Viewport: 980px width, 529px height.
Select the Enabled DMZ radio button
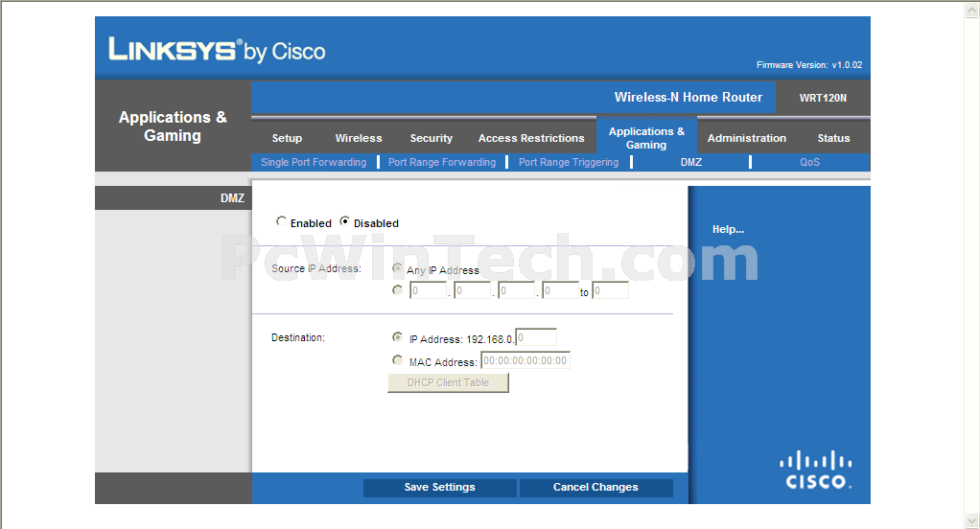coord(281,221)
